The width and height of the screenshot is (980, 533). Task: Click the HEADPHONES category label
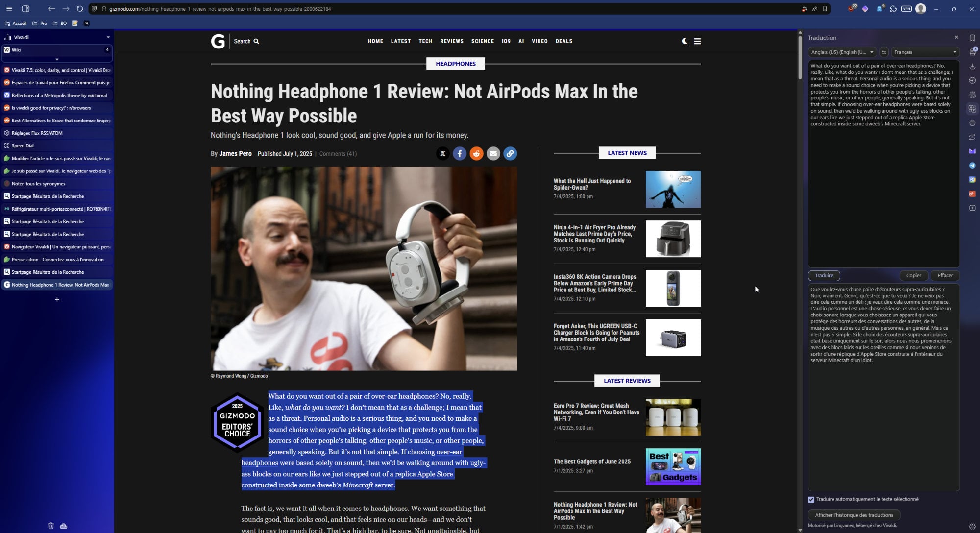pyautogui.click(x=456, y=64)
